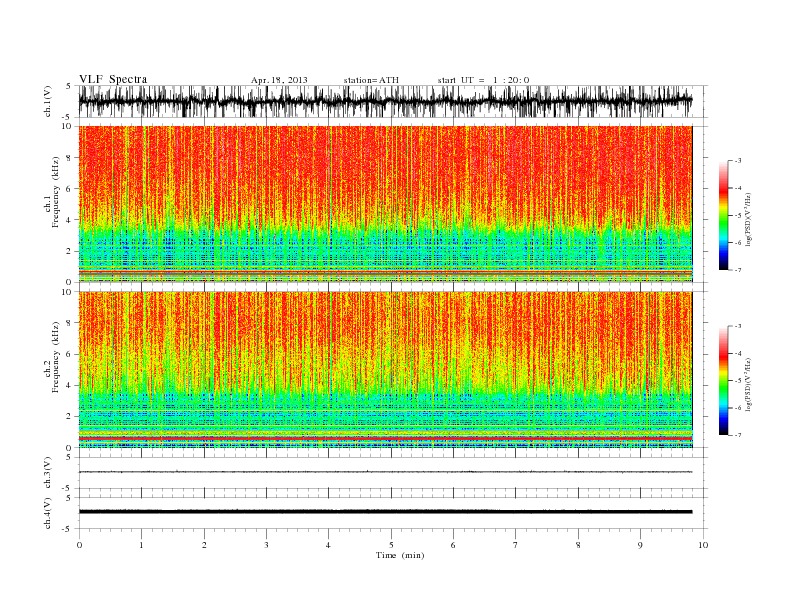This screenshot has height=612, width=792.
Task: Click the ch.1 spectrogram "8" kHz tick label
Action: [x=69, y=158]
